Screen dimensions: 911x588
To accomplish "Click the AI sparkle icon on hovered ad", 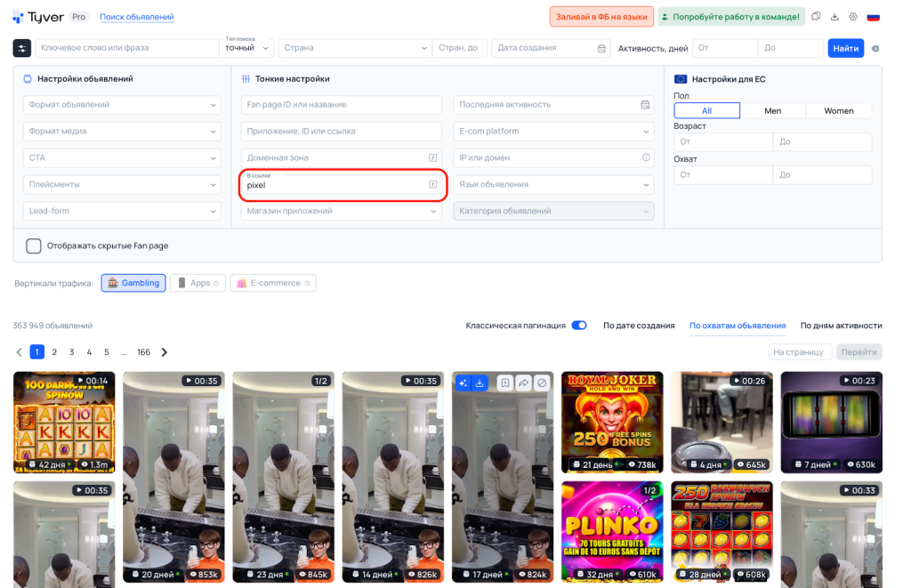I will click(x=463, y=383).
